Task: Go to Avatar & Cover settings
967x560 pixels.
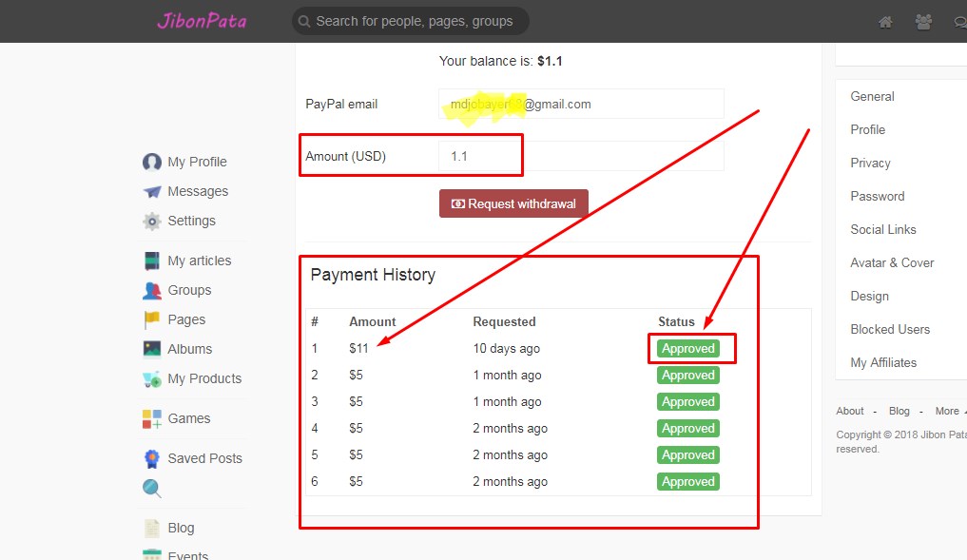Action: (892, 262)
